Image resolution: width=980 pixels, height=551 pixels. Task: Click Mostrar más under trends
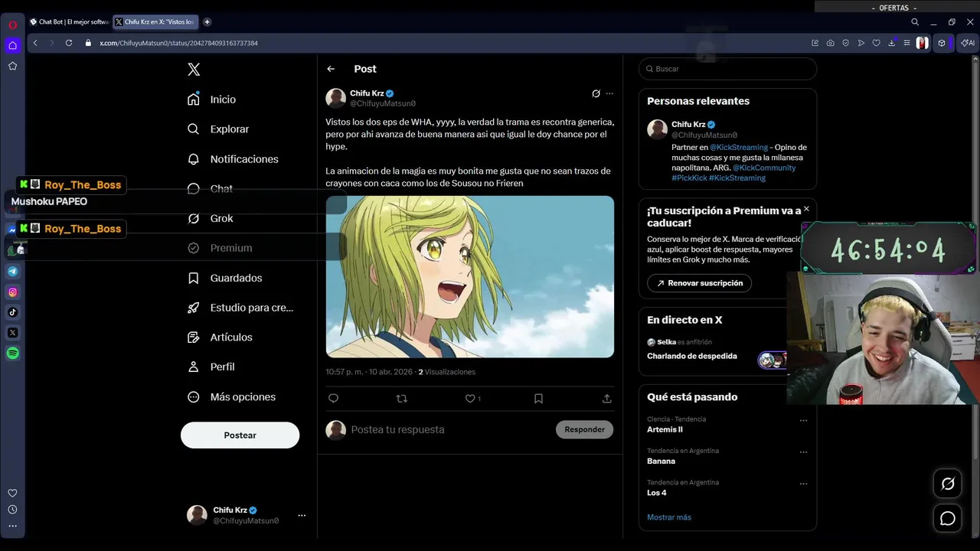click(x=669, y=517)
